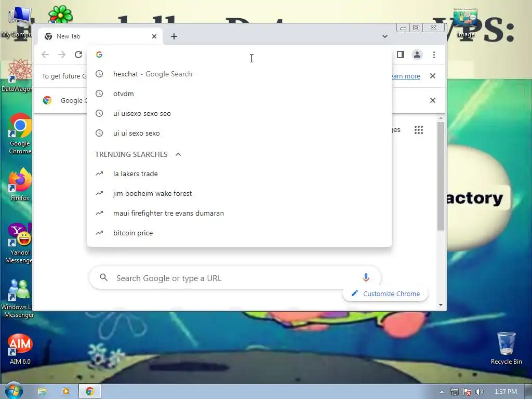The width and height of the screenshot is (532, 399).
Task: Choose the la lakers trade trending search
Action: tap(240, 174)
